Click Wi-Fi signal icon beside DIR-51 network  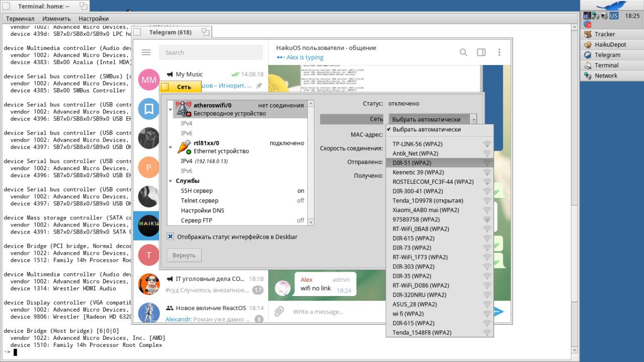pyautogui.click(x=487, y=163)
